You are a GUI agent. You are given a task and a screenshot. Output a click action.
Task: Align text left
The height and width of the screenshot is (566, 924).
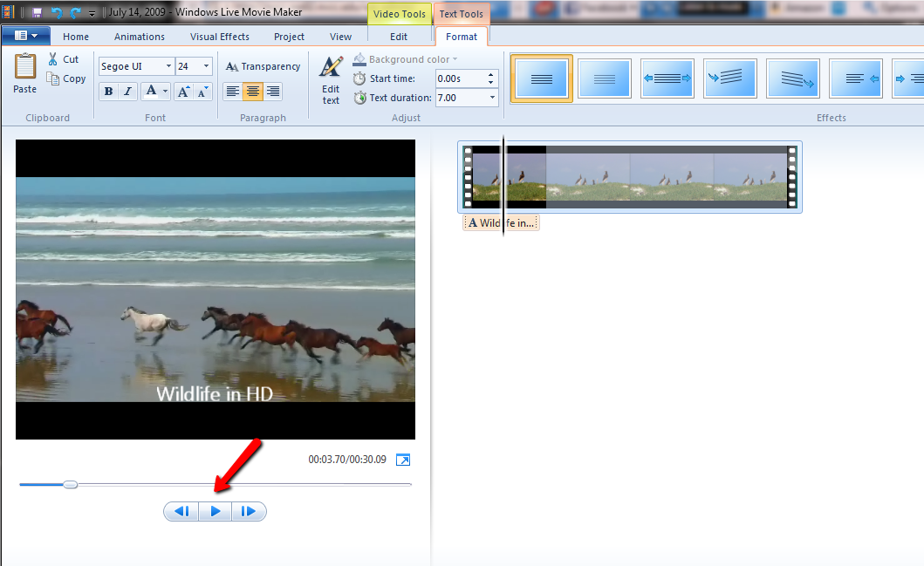pyautogui.click(x=233, y=92)
